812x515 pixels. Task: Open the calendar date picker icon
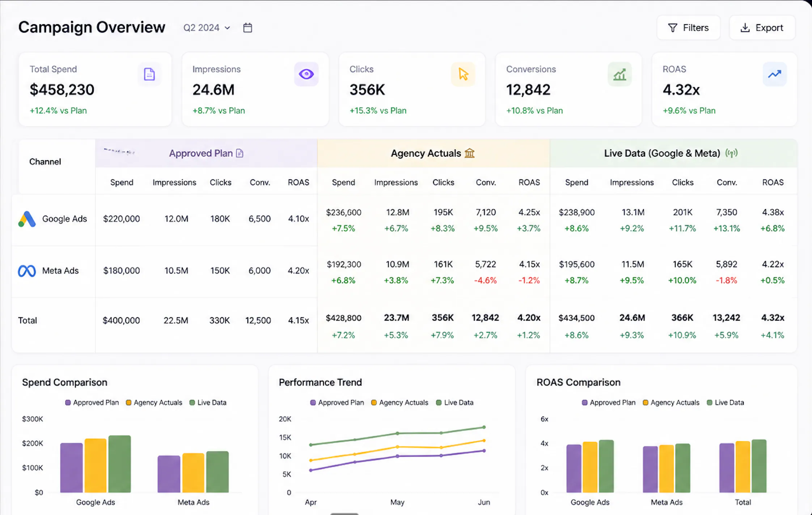point(248,27)
